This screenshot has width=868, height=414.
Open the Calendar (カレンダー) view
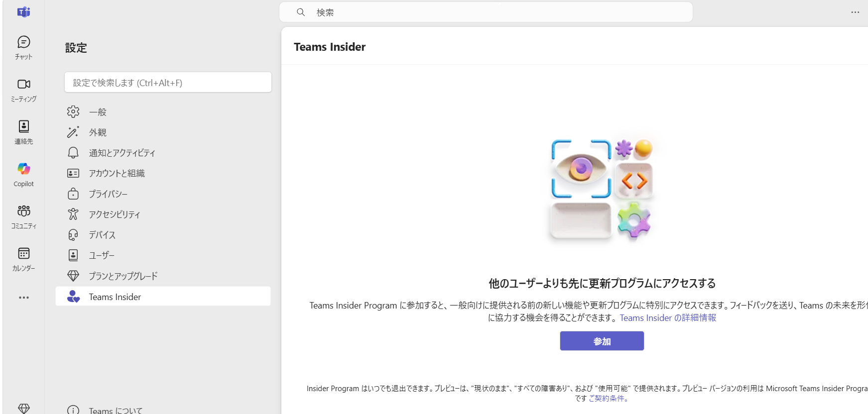tap(23, 259)
